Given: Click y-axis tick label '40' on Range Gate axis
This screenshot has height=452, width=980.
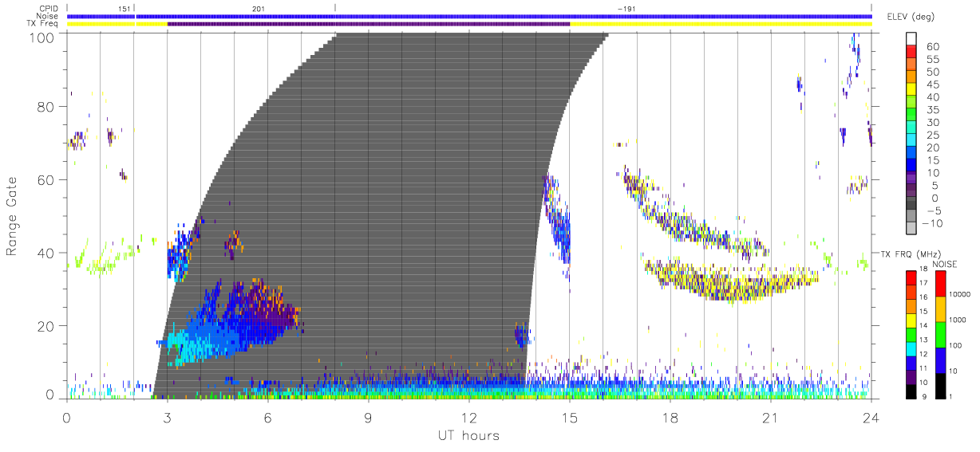Looking at the screenshot, I should [x=47, y=253].
